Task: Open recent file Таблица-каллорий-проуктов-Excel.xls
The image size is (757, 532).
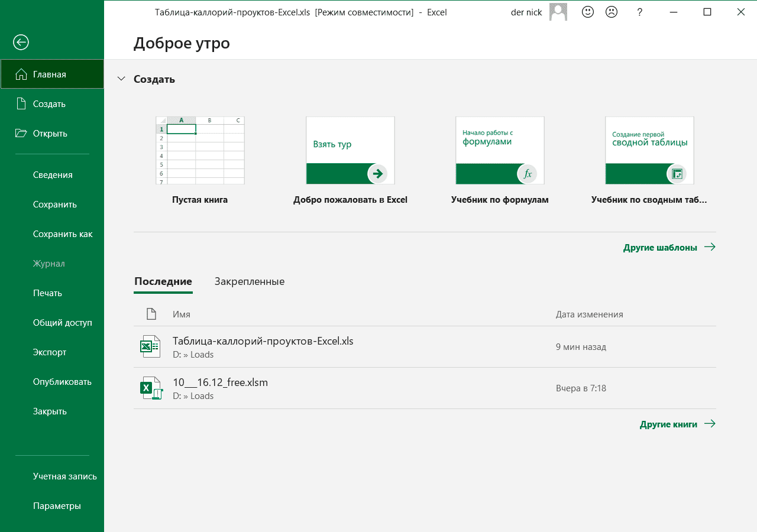Action: pos(425,347)
